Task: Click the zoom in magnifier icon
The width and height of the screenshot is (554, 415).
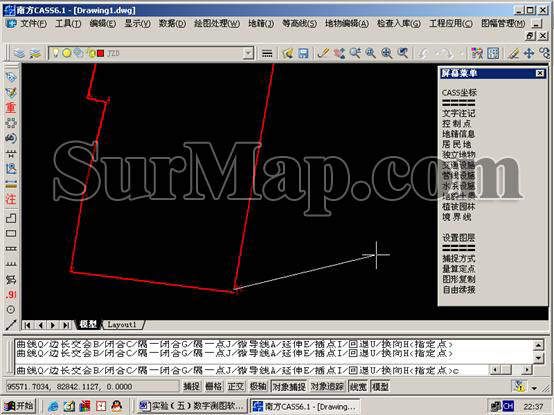Action: [387, 53]
